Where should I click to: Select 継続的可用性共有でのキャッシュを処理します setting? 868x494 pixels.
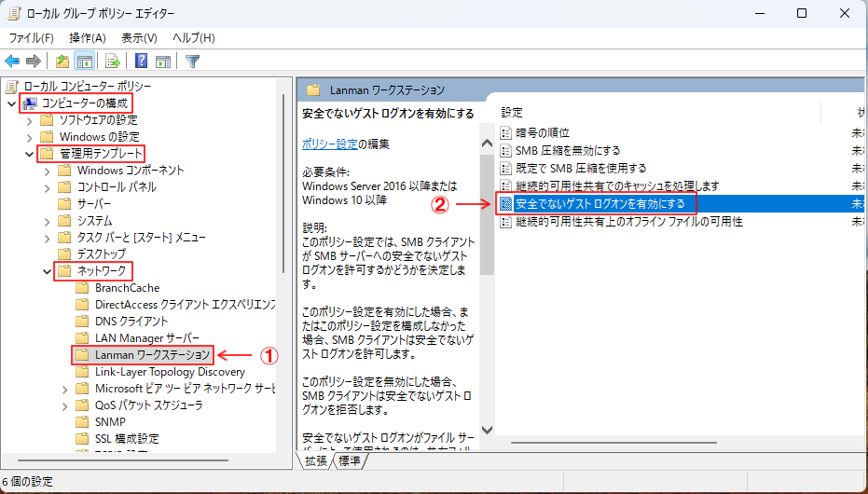(617, 185)
